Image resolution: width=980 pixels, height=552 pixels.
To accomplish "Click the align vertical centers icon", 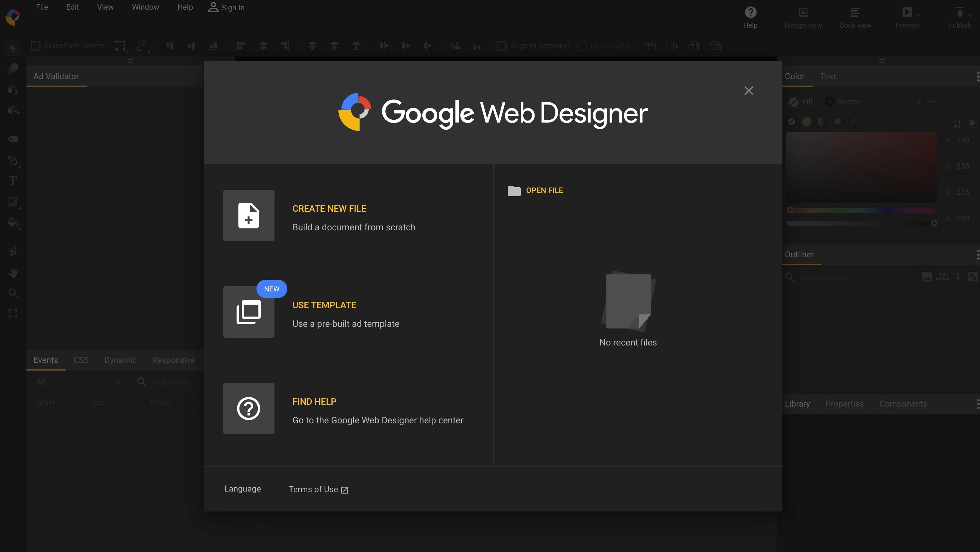I will [191, 46].
